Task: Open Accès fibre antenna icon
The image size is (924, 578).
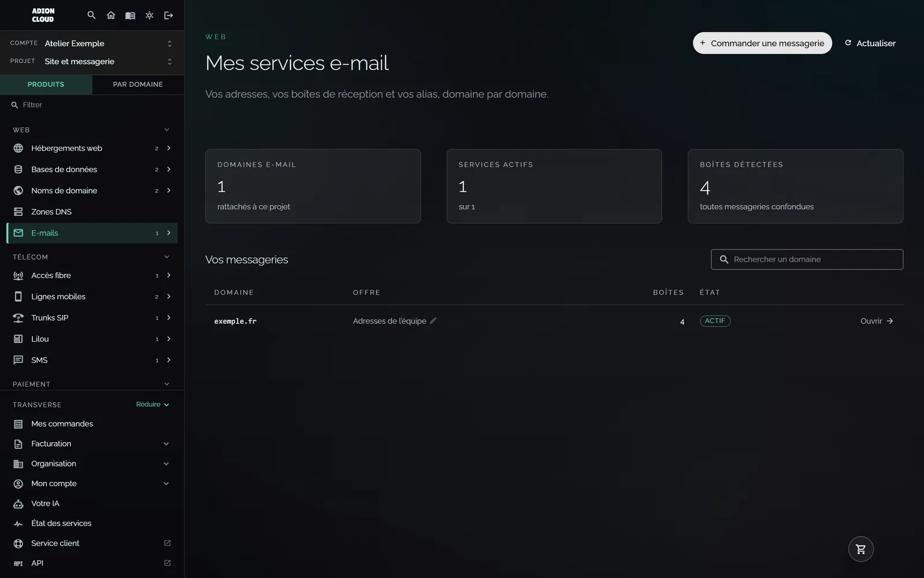Action: tap(18, 276)
